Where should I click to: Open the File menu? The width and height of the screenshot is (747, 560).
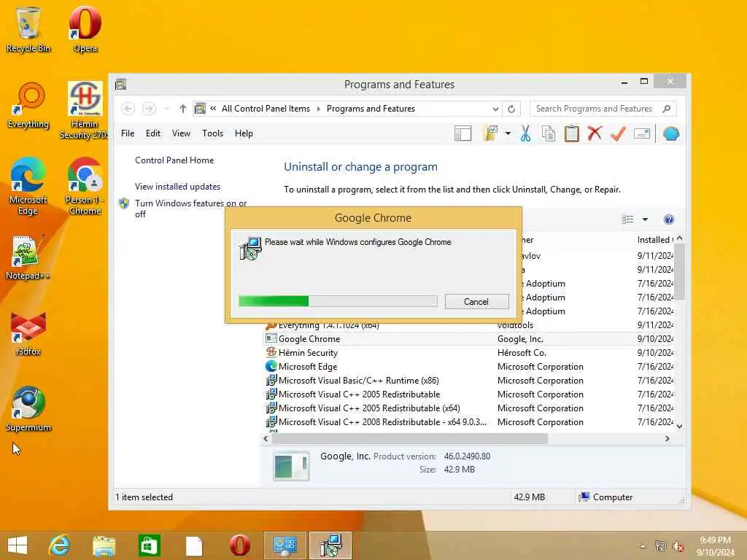128,133
